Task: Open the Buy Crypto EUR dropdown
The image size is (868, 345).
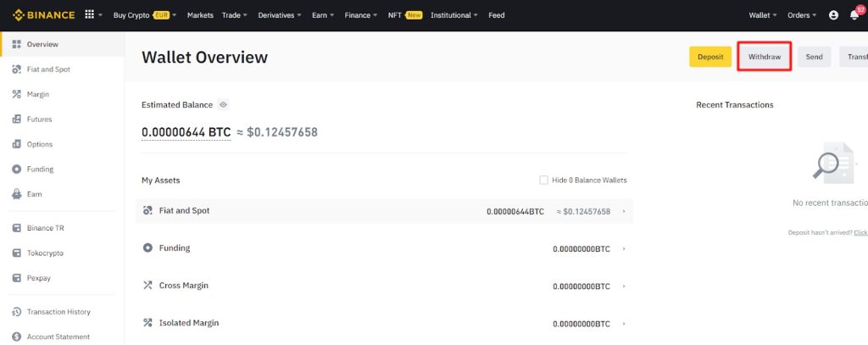Action: [x=144, y=15]
